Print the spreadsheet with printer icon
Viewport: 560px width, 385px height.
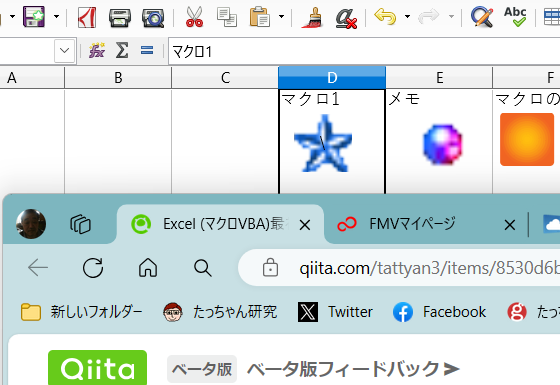(x=119, y=17)
